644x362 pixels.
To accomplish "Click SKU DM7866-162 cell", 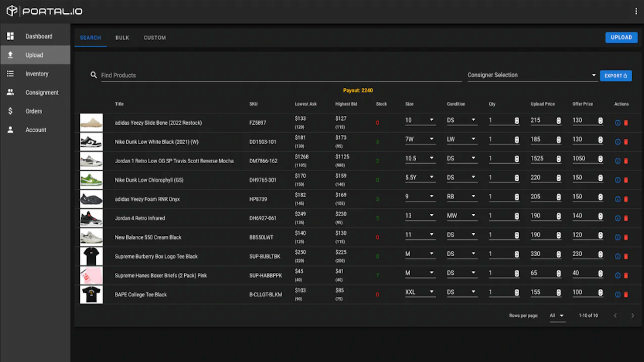I will (x=263, y=161).
